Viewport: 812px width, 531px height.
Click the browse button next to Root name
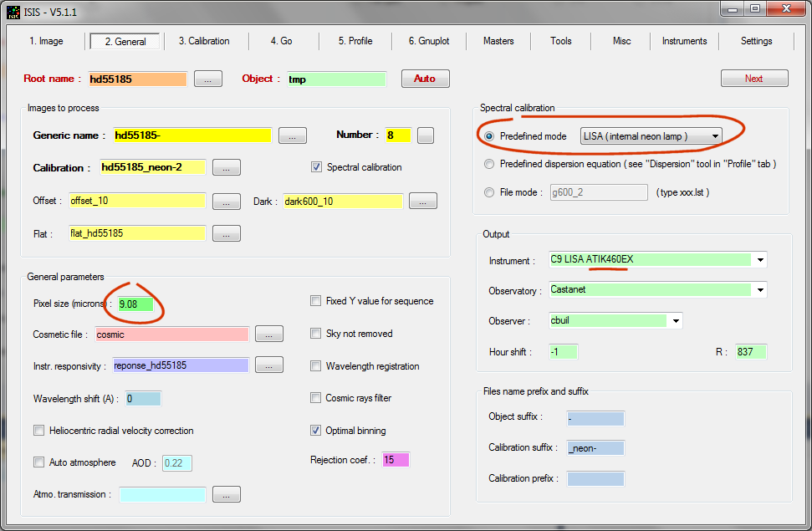pos(207,79)
